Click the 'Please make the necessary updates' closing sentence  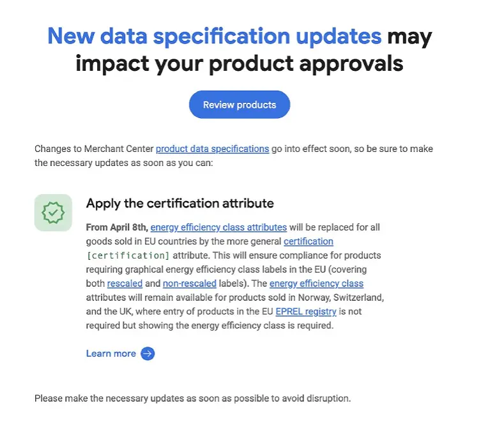coord(192,398)
